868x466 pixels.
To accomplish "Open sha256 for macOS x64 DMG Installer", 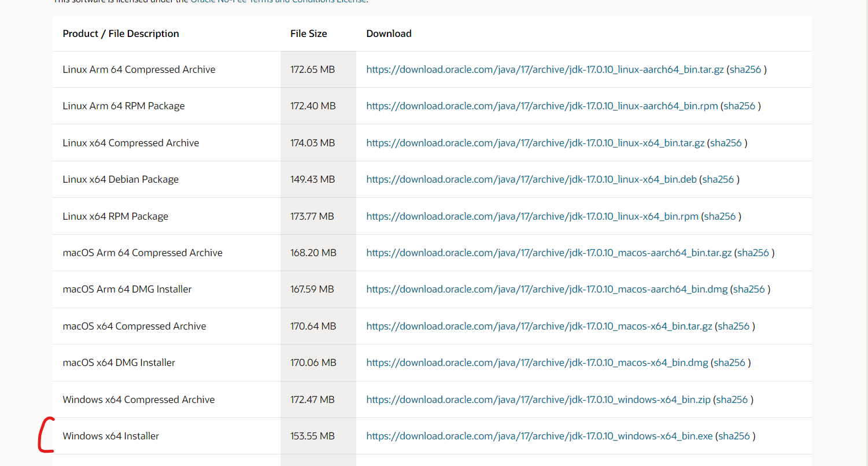I will click(x=730, y=363).
